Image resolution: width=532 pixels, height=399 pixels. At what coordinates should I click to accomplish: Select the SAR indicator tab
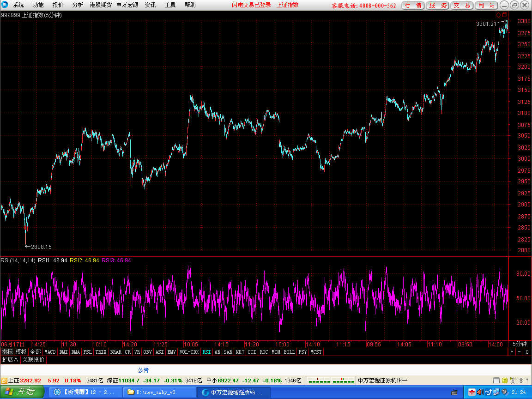pyautogui.click(x=228, y=352)
